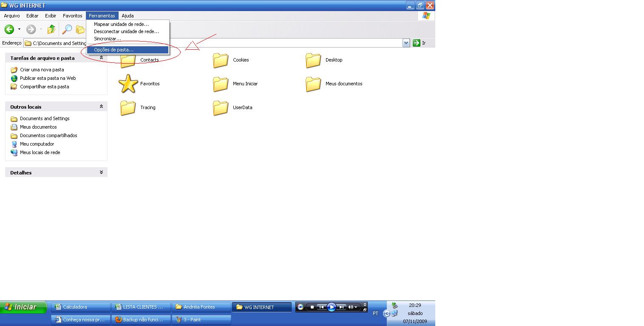Collapse the Tarefas de arquivo e pasta panel
644x326 pixels.
point(101,58)
